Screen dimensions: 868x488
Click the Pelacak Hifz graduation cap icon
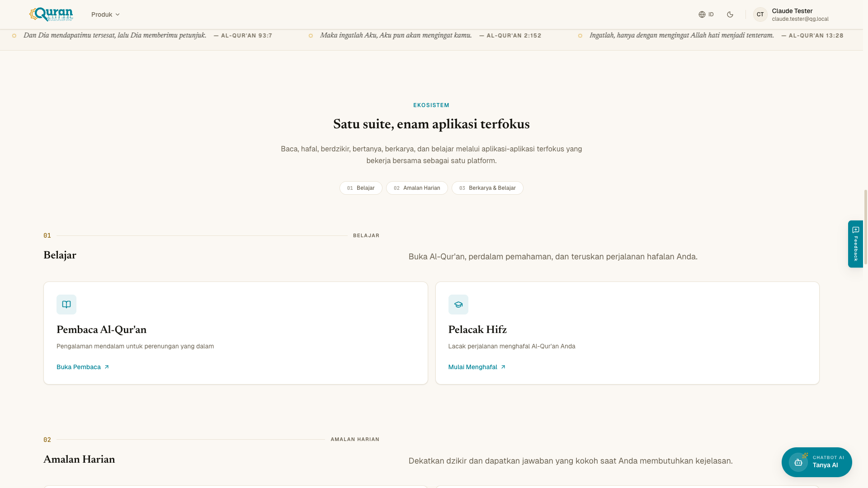tap(458, 305)
